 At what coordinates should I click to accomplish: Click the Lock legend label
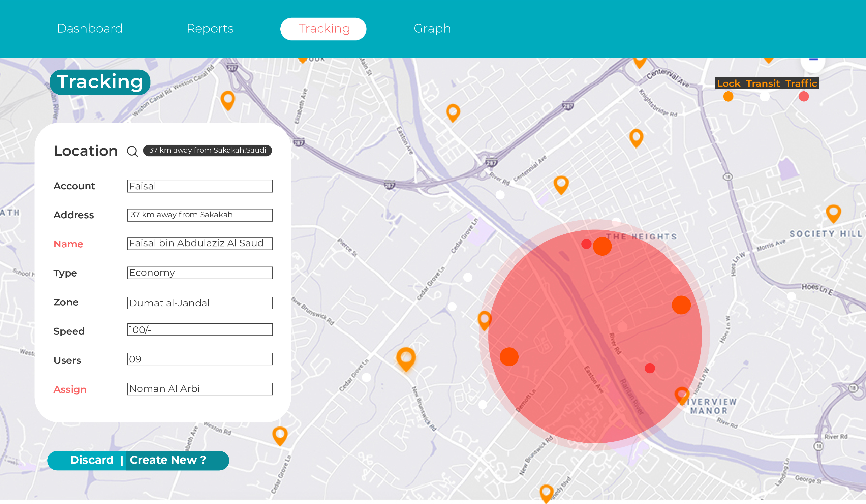(x=729, y=83)
